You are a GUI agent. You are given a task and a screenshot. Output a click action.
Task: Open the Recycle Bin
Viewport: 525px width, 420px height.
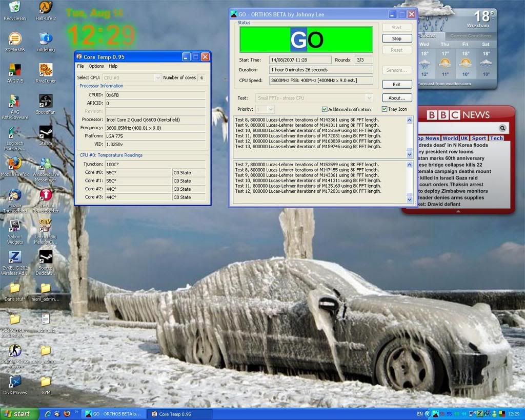15,8
